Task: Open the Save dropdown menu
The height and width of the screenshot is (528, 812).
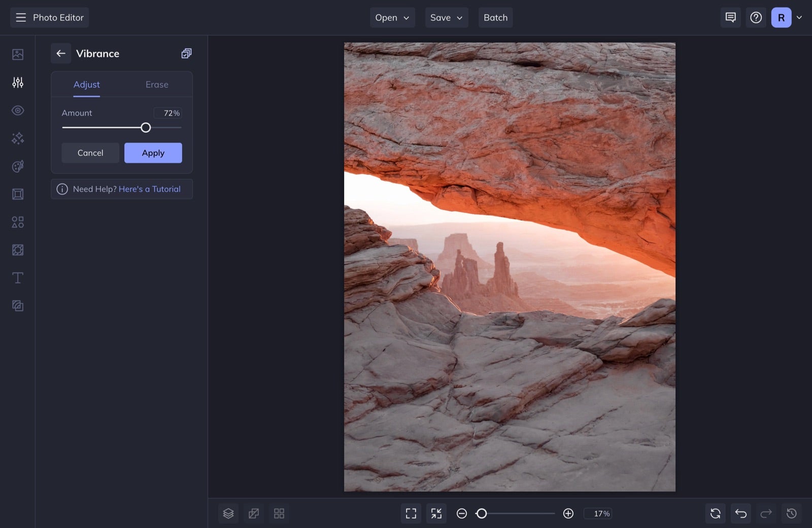Action: click(446, 17)
